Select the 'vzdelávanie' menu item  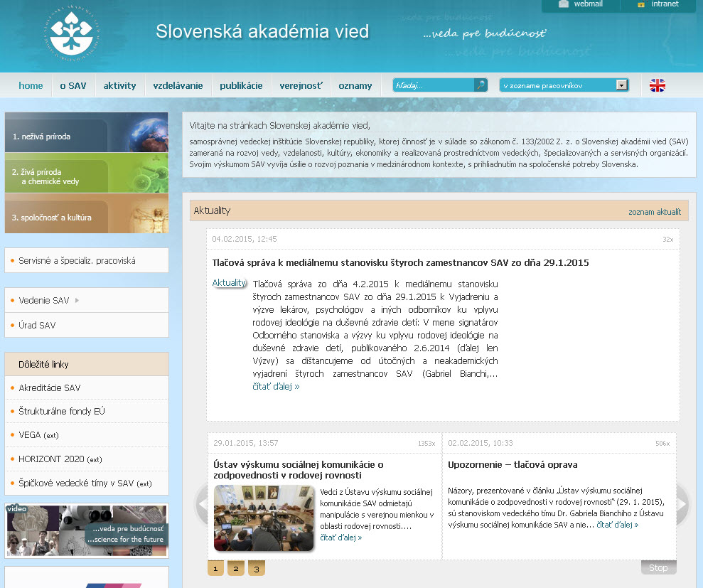(x=178, y=85)
